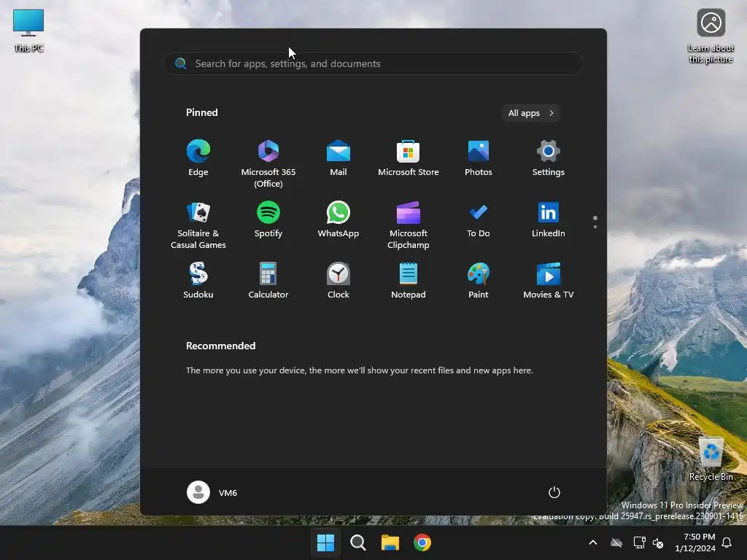Open Spotify

click(x=268, y=219)
